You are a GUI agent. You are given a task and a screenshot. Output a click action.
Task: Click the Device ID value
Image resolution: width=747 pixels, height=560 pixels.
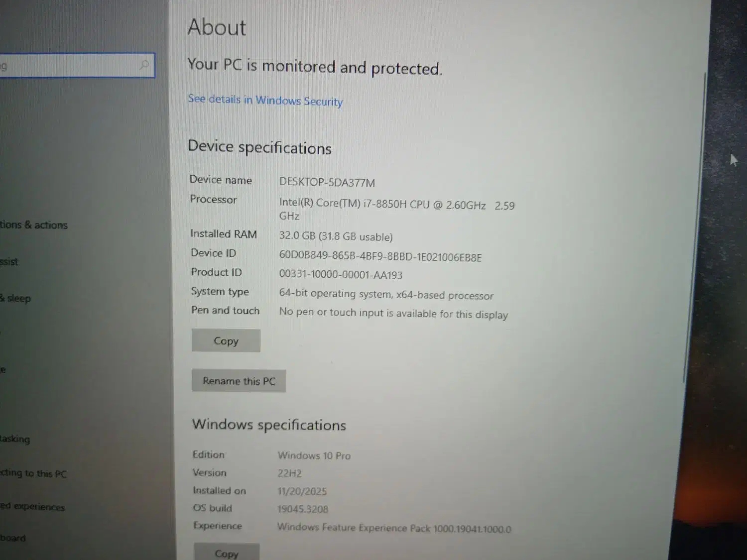click(380, 257)
